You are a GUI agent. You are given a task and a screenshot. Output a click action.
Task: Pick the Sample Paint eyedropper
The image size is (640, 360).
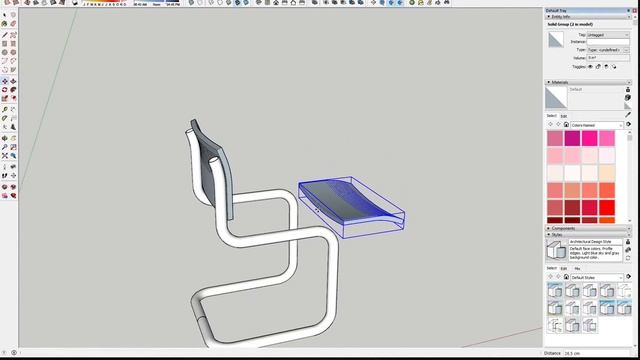(x=628, y=115)
